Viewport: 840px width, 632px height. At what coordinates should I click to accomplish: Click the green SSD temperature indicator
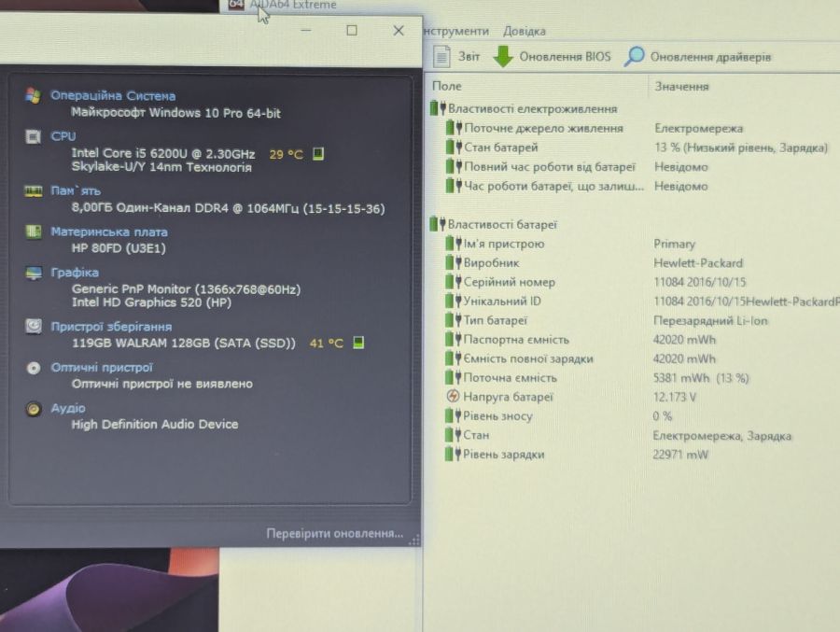(x=358, y=343)
